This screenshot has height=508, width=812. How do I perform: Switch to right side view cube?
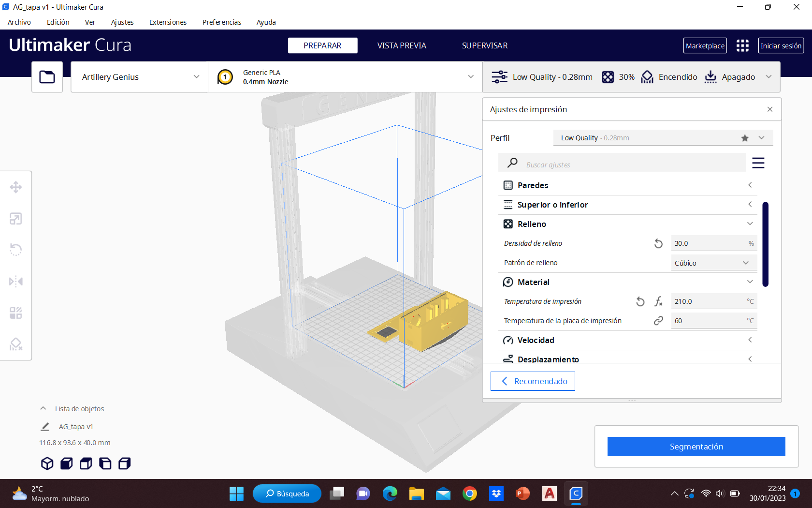[x=125, y=463]
